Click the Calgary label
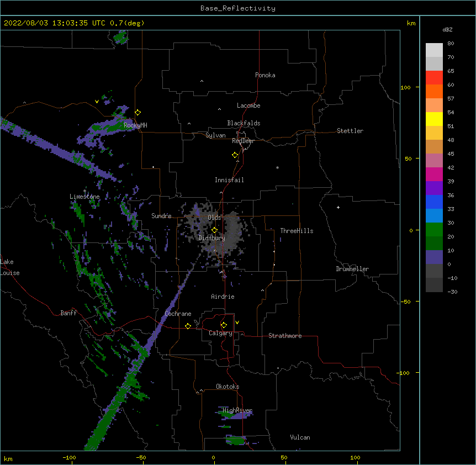476x465 pixels. coord(221,333)
